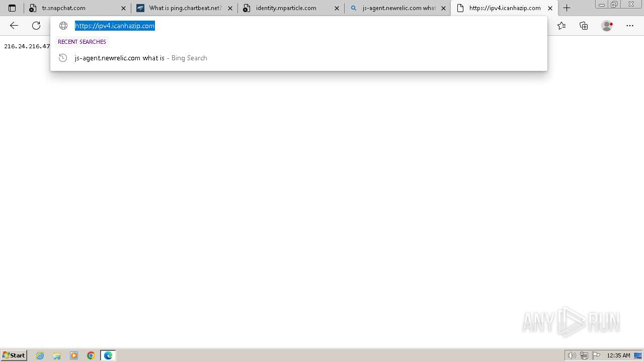644x362 pixels.
Task: Minimize the Edge browser window
Action: 602,5
